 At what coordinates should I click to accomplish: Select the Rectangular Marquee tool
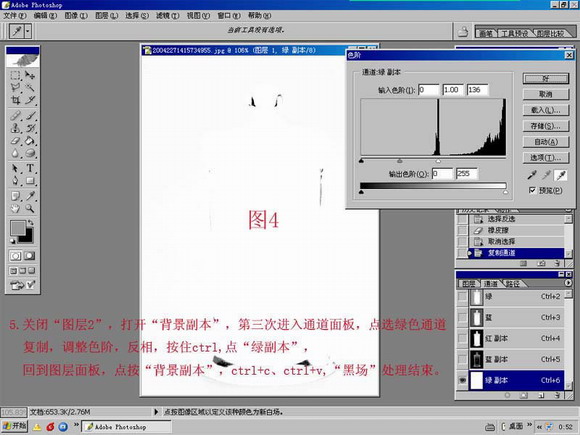click(x=15, y=75)
